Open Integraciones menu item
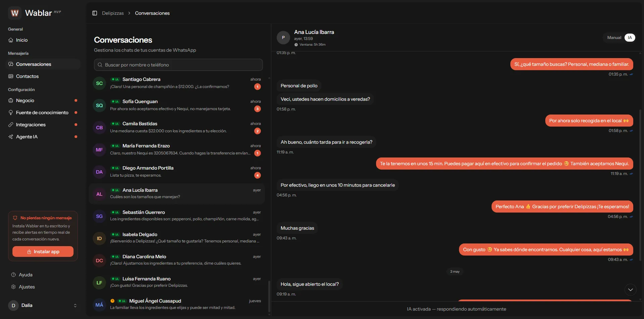Image resolution: width=644 pixels, height=319 pixels. [43, 125]
